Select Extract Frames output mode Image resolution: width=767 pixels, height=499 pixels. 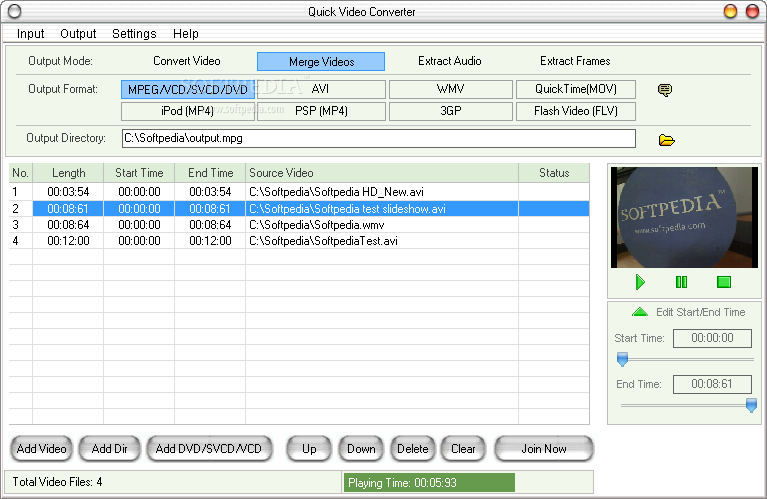[575, 61]
